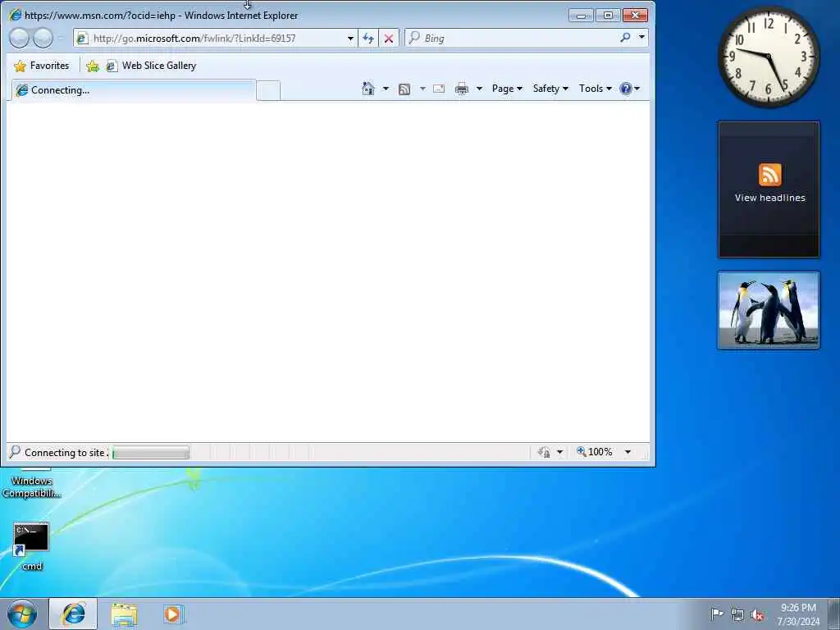The width and height of the screenshot is (840, 630).
Task: Open the Favorites center
Action: [42, 66]
